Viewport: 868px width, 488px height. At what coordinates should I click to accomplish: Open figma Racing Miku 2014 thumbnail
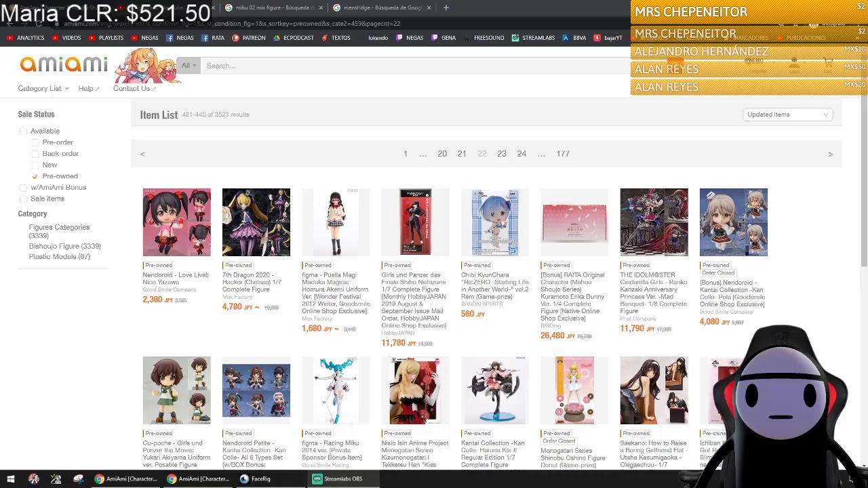pyautogui.click(x=336, y=390)
